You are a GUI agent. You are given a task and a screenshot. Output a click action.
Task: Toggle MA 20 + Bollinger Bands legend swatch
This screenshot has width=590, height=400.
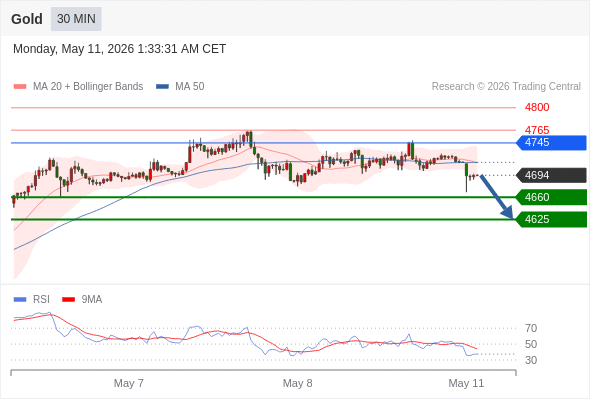(20, 87)
